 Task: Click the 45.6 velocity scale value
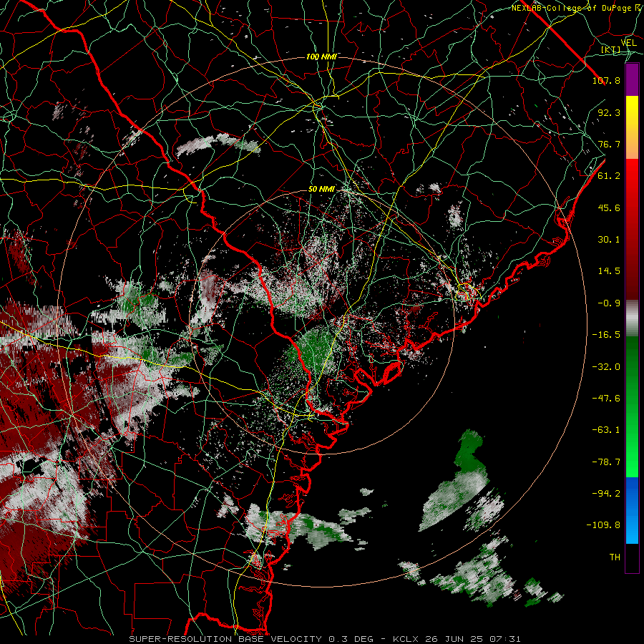(x=609, y=208)
